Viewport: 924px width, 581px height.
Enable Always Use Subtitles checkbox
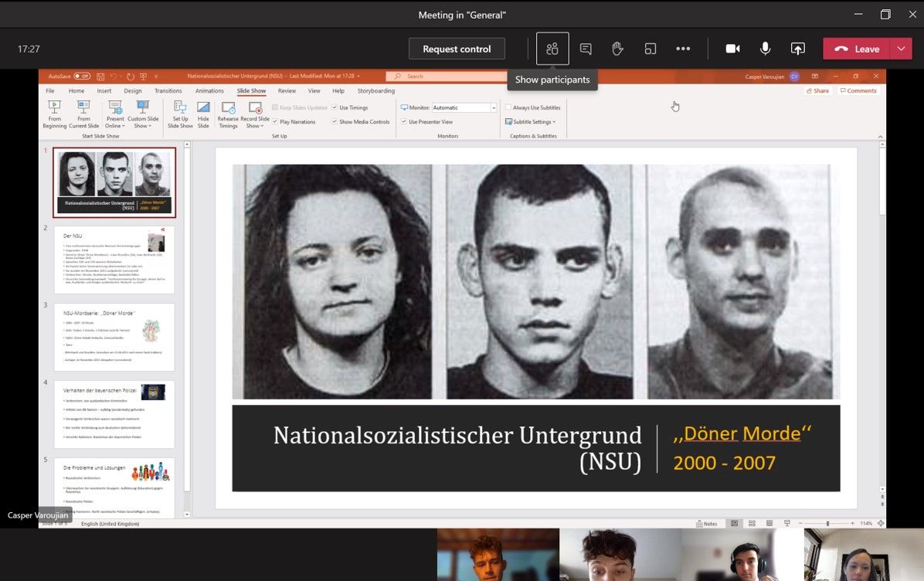508,107
